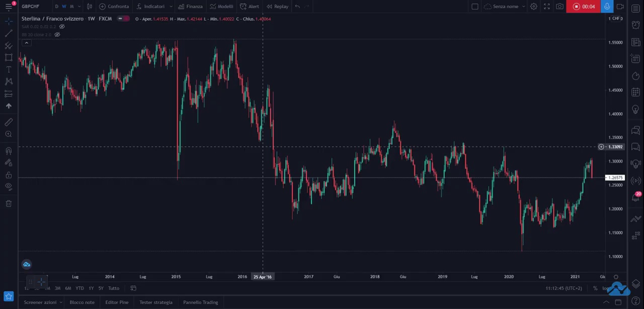Open chart time axis settings gear
The height and width of the screenshot is (309, 644).
click(x=616, y=277)
